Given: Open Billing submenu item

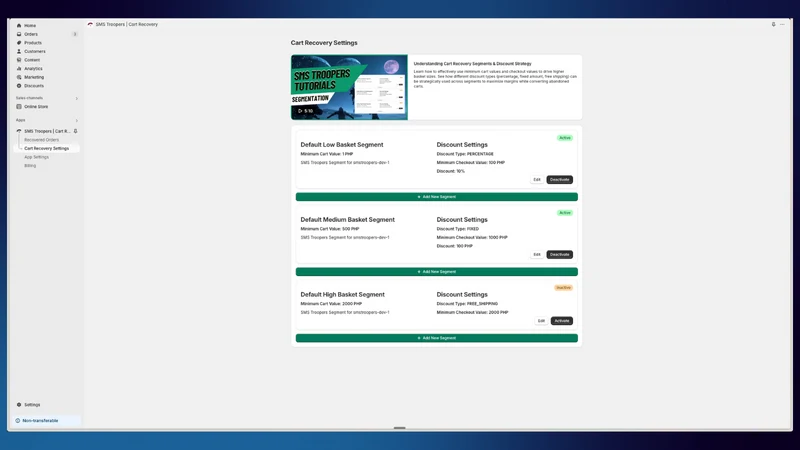Looking at the screenshot, I should click(x=30, y=166).
